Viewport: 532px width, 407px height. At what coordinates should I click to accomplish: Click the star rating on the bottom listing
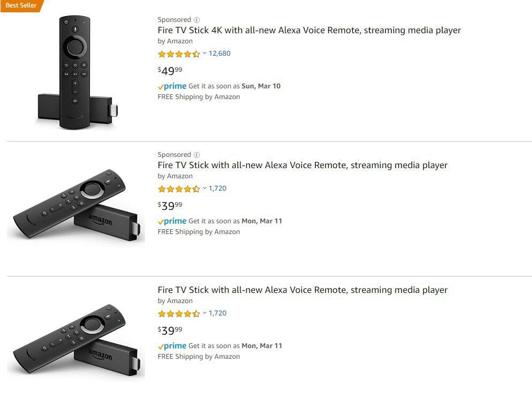click(179, 313)
